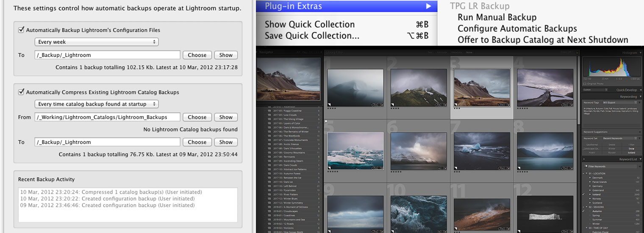
Task: Click the flag corner marker on thumbnail 1
Action: pos(329,104)
